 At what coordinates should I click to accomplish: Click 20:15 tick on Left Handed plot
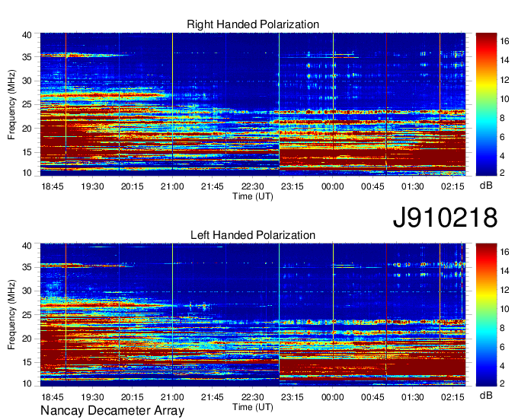[132, 397]
